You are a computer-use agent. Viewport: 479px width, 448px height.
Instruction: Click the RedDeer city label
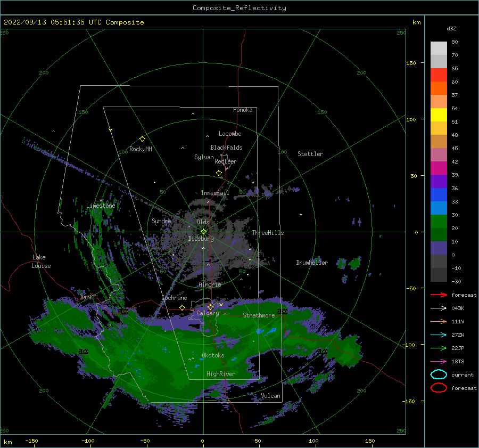point(226,161)
